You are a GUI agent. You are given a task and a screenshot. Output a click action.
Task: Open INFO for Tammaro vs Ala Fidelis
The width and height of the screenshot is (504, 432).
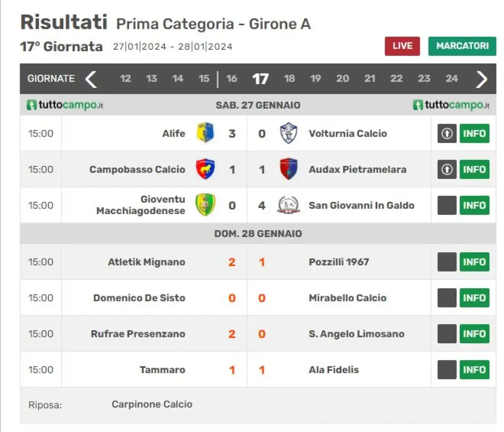(x=474, y=370)
